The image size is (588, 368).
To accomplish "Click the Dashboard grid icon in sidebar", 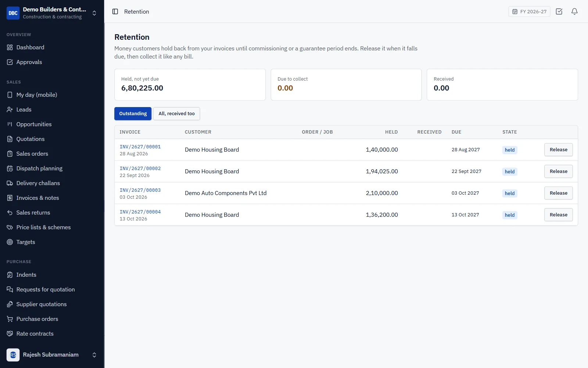I will coord(10,47).
